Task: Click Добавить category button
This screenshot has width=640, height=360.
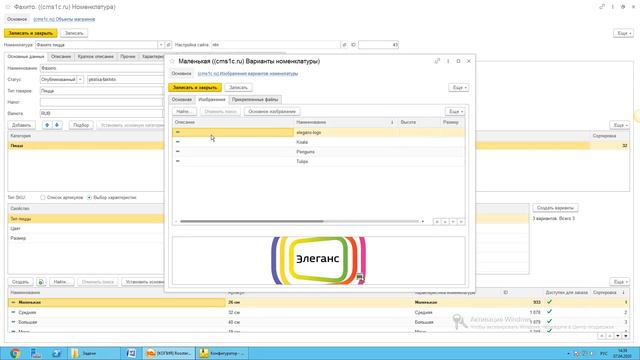Action: point(21,125)
